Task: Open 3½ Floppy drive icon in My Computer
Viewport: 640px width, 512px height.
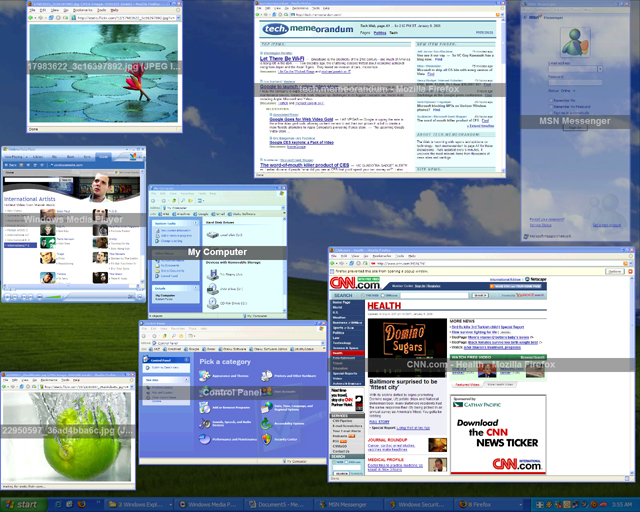Action: click(213, 274)
